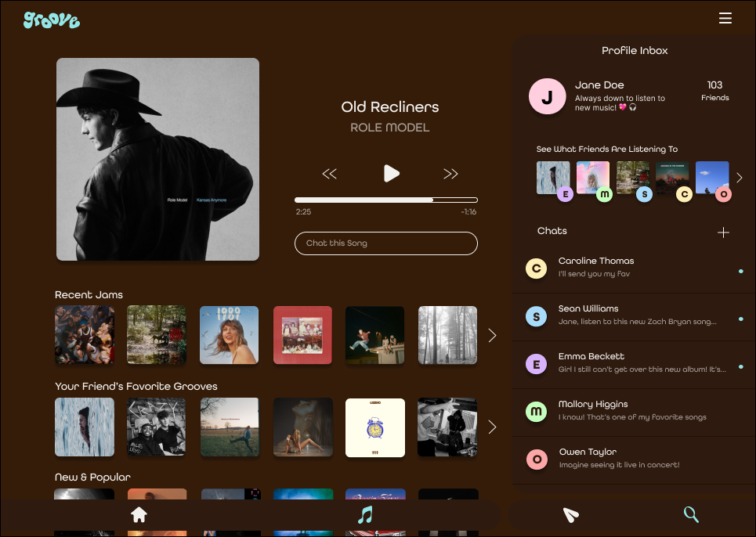
Task: Click Mallory Higgins' green M avatar
Action: point(536,412)
